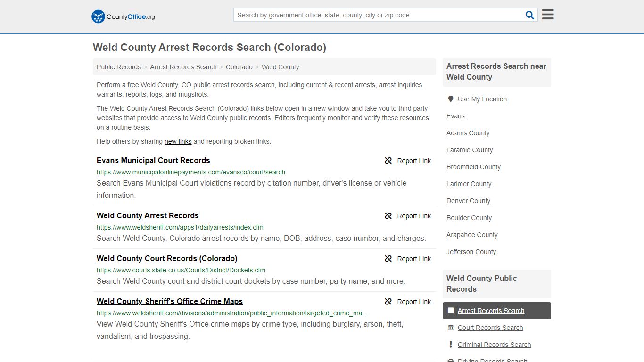This screenshot has height=362, width=644.
Task: Click the Evans Municipal Court violations description text
Action: coord(252,189)
